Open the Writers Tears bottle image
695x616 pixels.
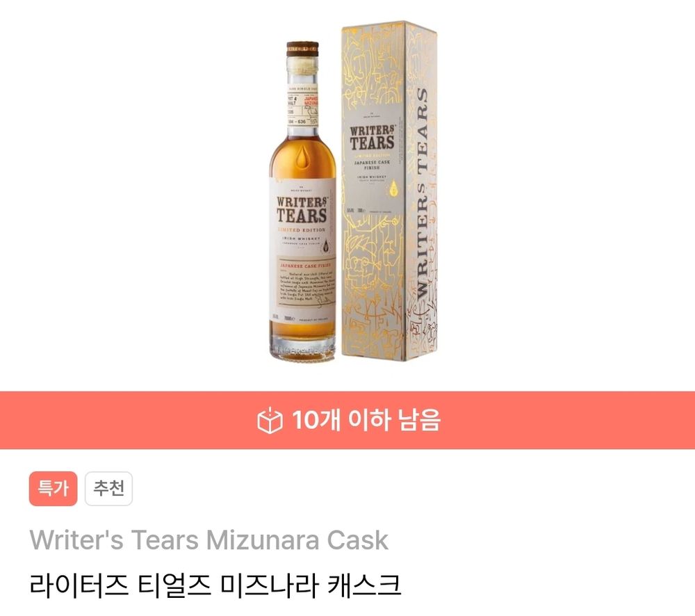[x=303, y=200]
